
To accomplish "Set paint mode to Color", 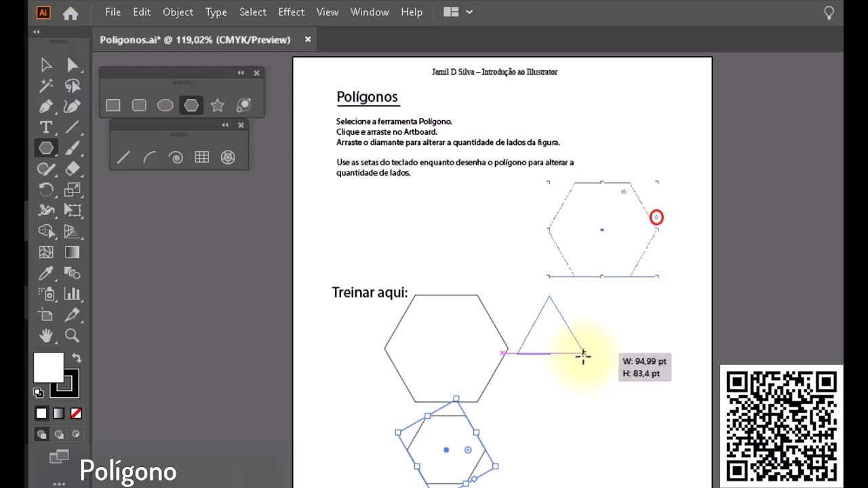I will (42, 413).
